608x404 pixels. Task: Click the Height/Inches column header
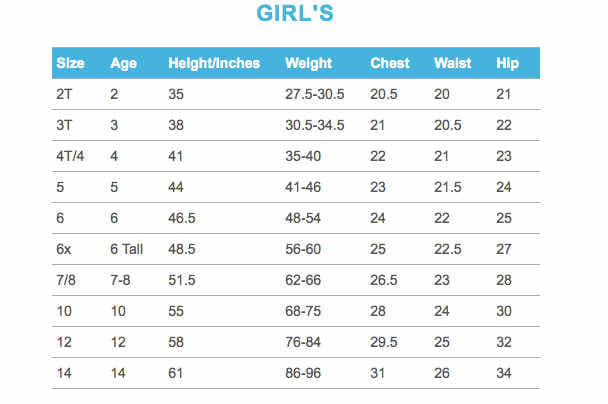(x=214, y=63)
